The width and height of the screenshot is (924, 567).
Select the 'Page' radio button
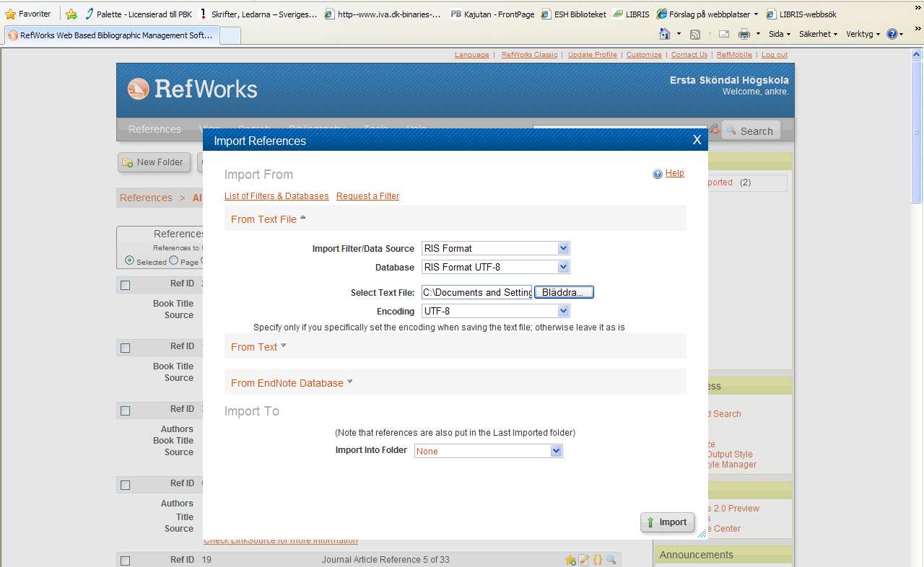[x=173, y=260]
